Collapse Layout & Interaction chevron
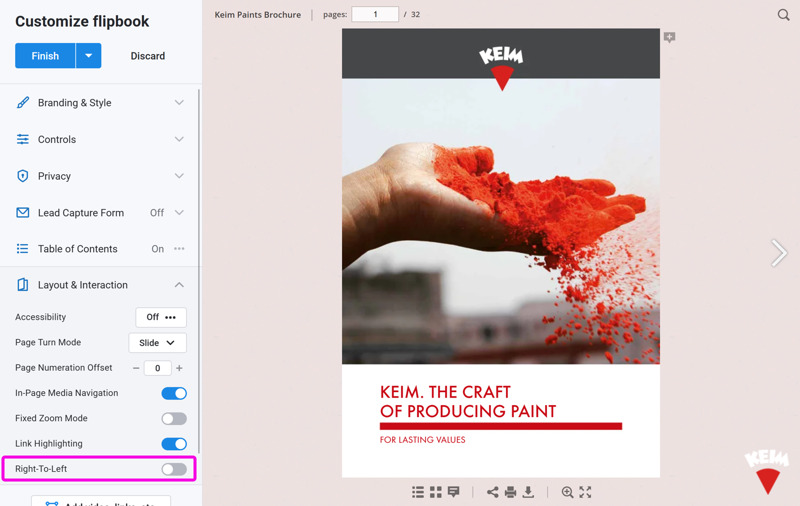This screenshot has height=506, width=800. (x=179, y=285)
